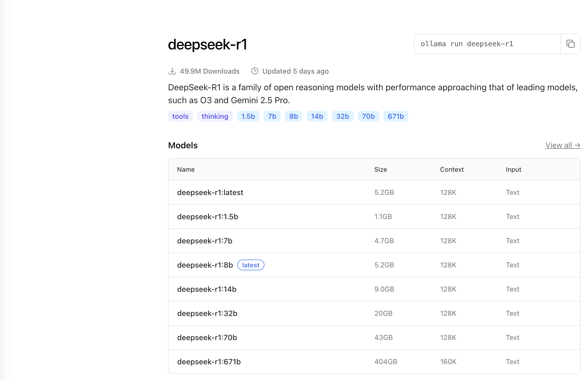The image size is (588, 381).
Task: Click 128K context in the 14b row
Action: point(448,289)
